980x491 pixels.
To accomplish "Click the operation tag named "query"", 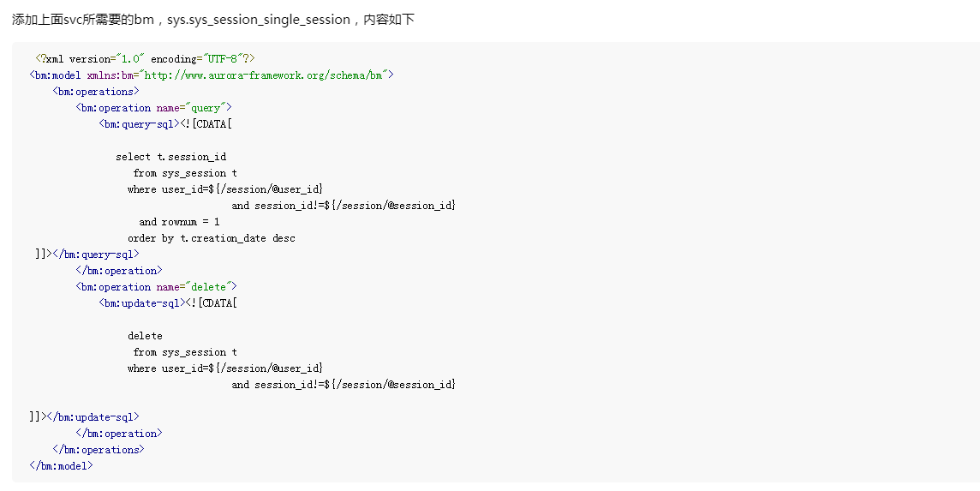I will (x=154, y=108).
